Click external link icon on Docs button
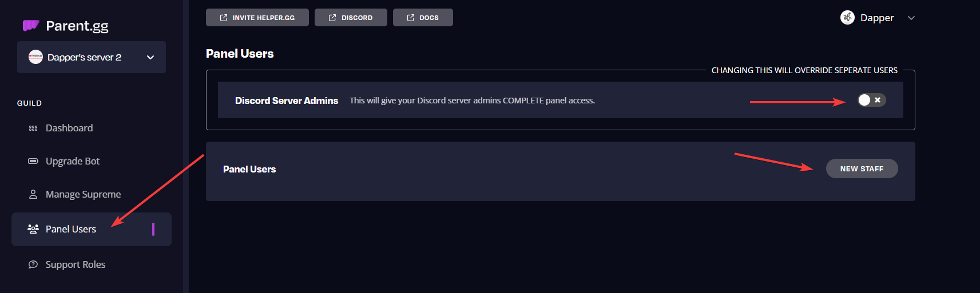Viewport: 980px width, 293px height. pyautogui.click(x=411, y=18)
